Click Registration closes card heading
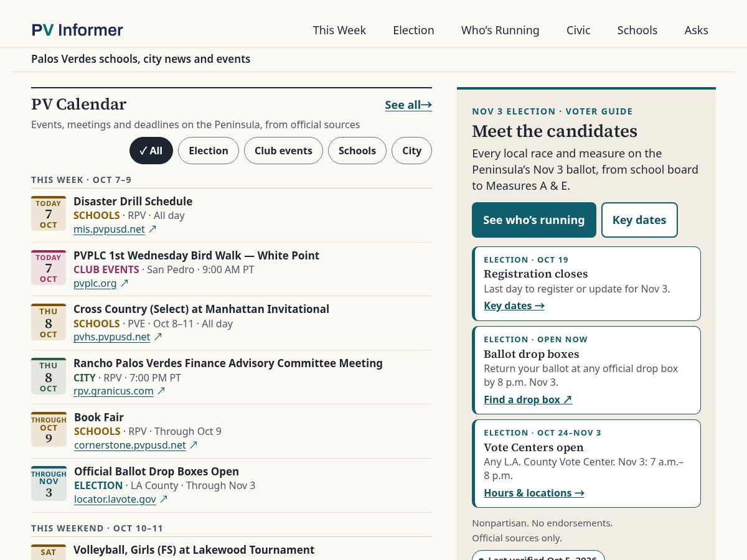 (x=536, y=274)
